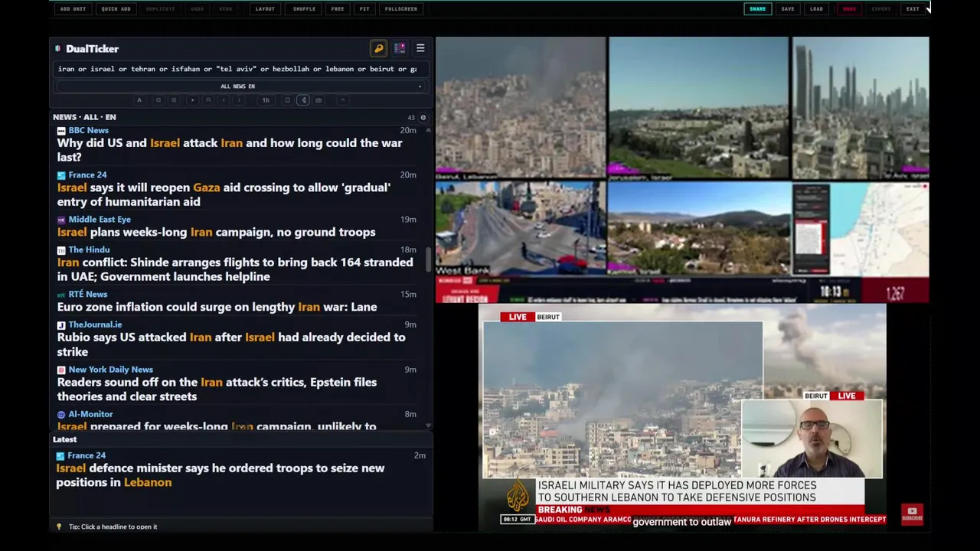Click the RTÉ News source icon
The image size is (980, 551).
61,295
